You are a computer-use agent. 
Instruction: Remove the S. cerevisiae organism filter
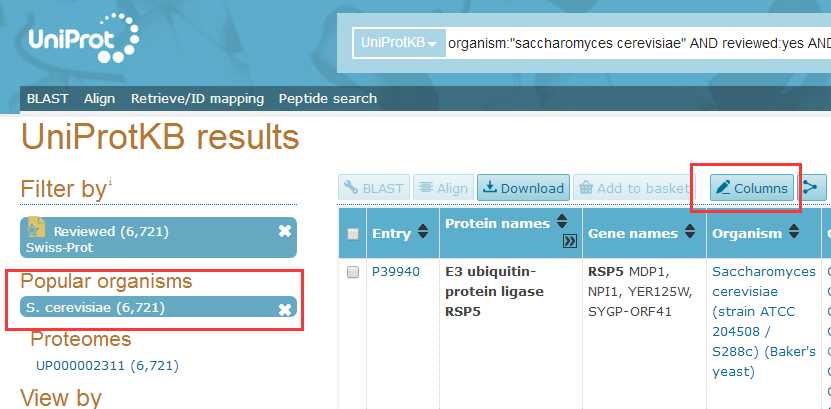(x=285, y=309)
